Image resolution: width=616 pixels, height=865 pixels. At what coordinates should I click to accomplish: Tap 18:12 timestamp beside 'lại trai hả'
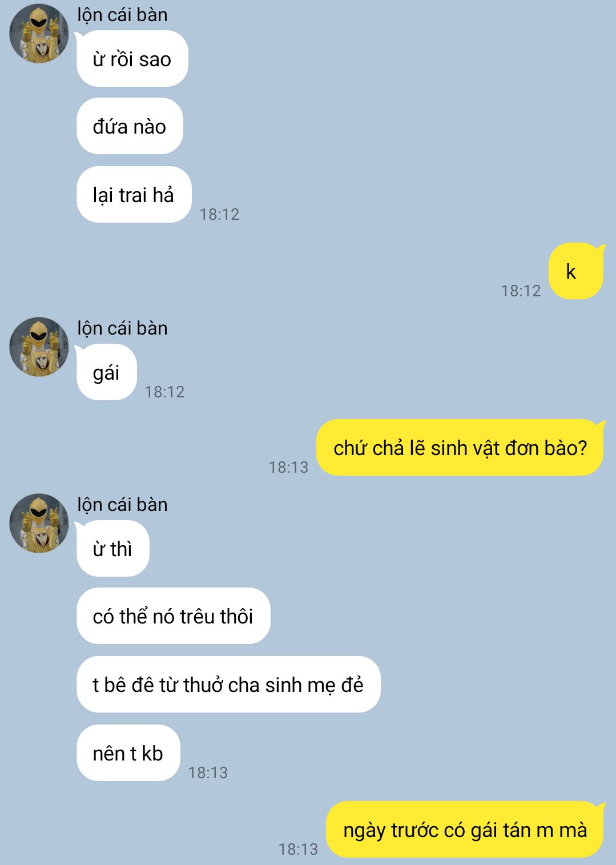[219, 214]
